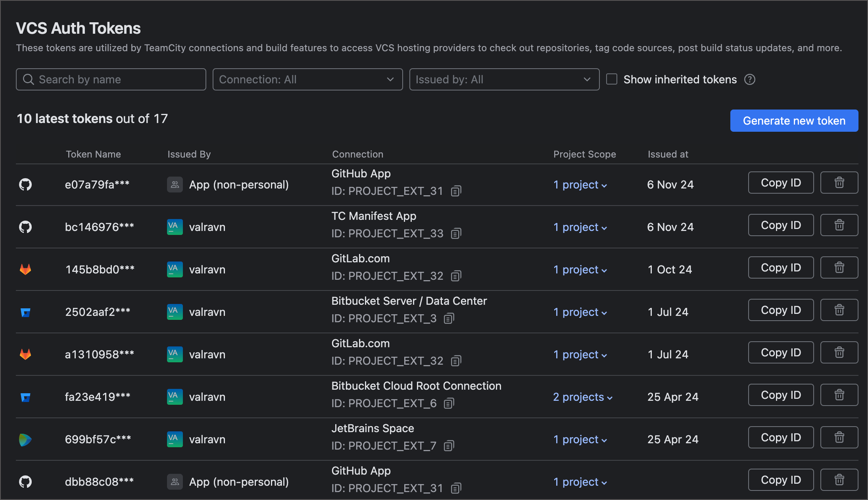Click help icon beside Show inherited tokens
Screen dimensions: 868x500
pyautogui.click(x=749, y=79)
